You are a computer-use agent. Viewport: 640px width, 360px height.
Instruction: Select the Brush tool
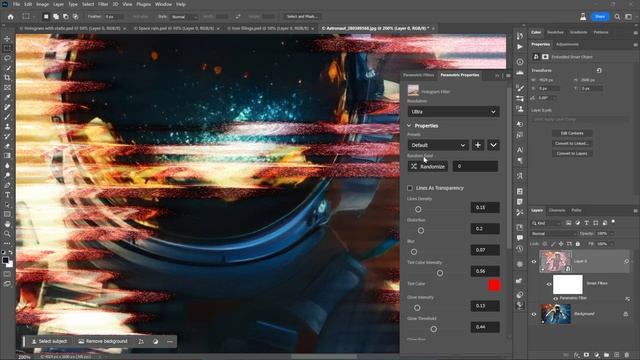[x=7, y=117]
